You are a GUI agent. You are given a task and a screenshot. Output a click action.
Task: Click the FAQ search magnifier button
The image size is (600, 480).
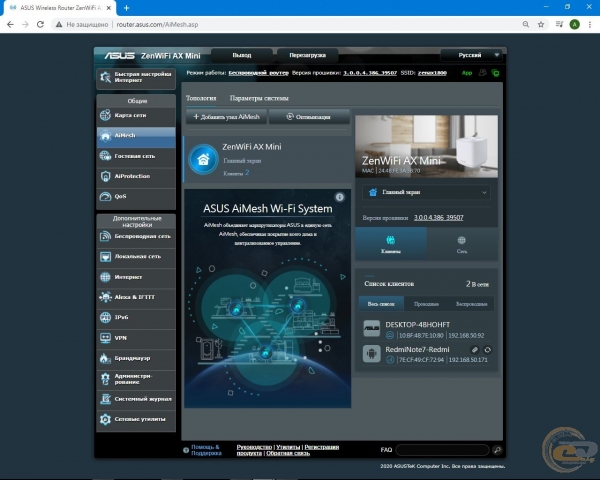point(497,450)
